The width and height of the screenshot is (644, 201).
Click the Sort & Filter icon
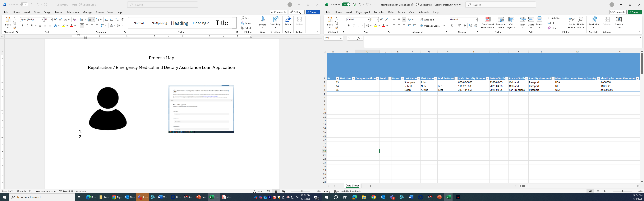pyautogui.click(x=572, y=22)
